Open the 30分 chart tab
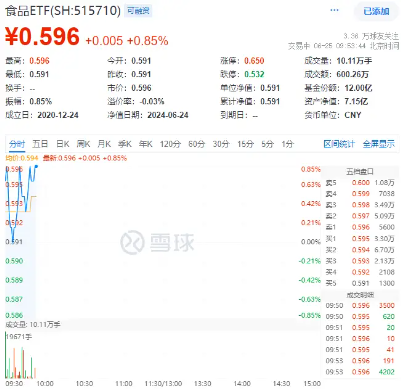The image size is (401, 390). point(221,144)
